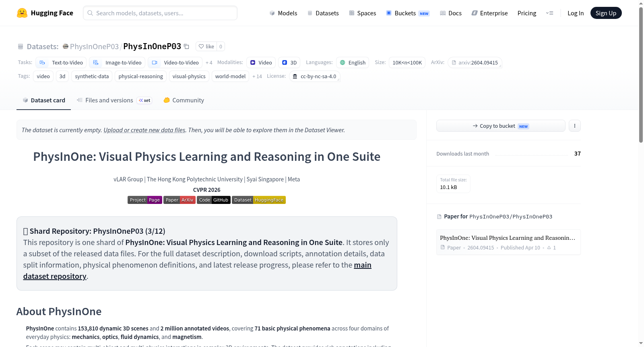Select the synthetic-data tag

click(92, 76)
